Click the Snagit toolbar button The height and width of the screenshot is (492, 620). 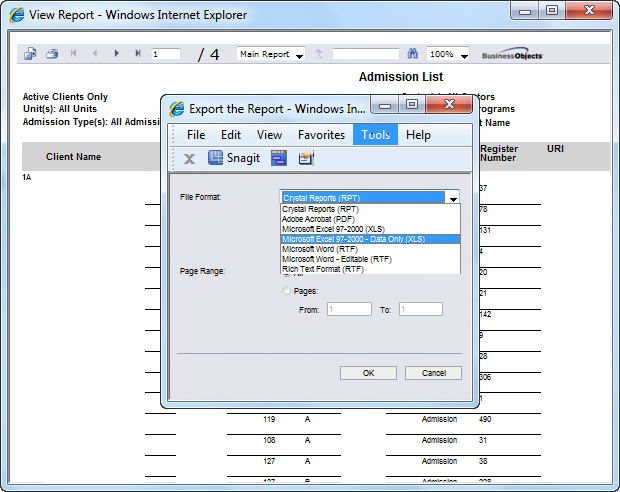234,158
